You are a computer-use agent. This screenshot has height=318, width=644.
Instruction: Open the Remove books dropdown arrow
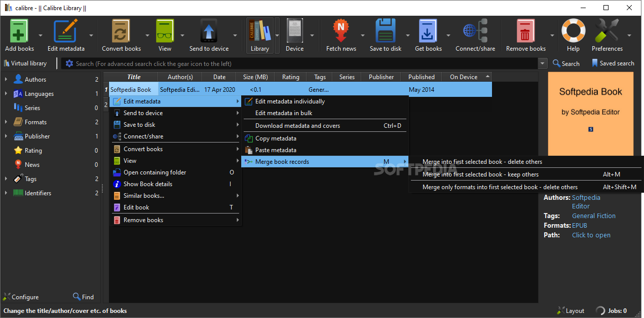(x=552, y=36)
